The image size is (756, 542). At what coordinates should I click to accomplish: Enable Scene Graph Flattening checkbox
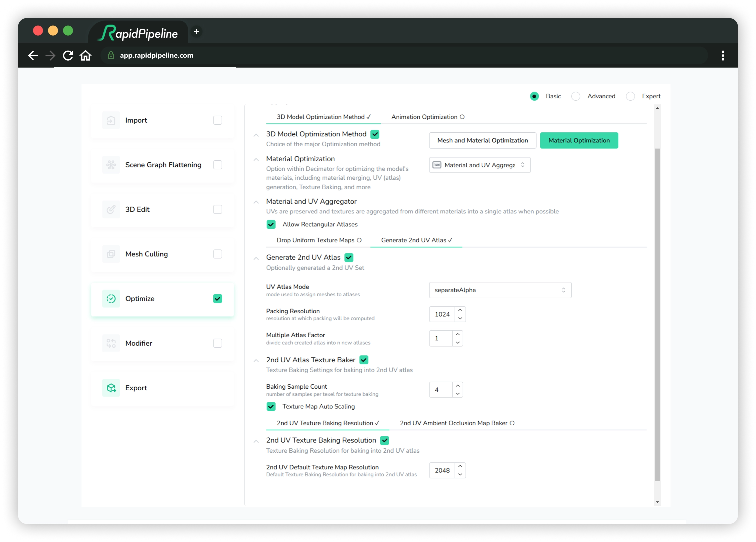click(x=218, y=165)
